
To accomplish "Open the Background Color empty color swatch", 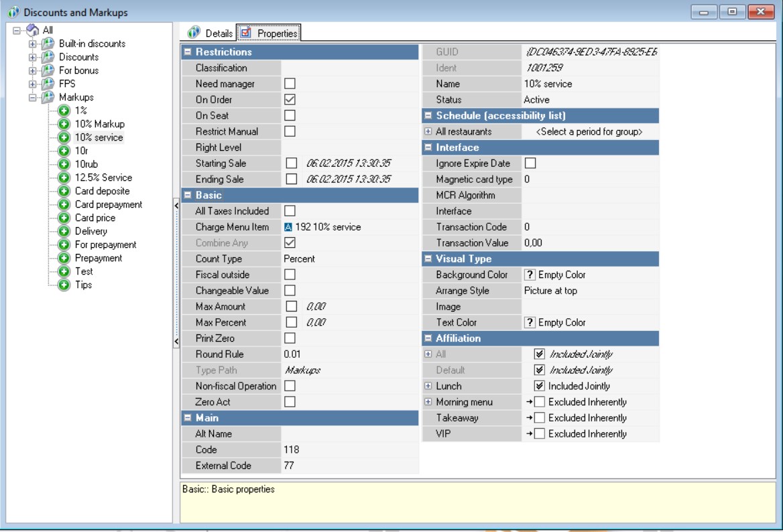I will 529,275.
